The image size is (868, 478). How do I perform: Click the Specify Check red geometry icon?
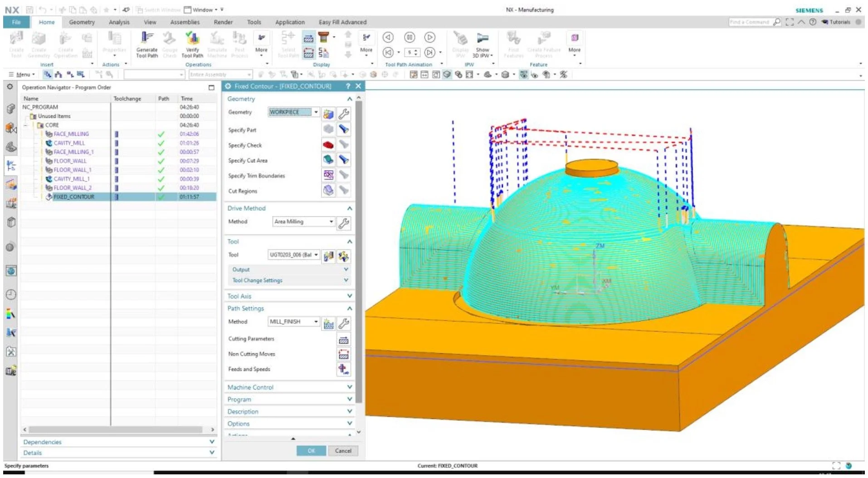point(328,145)
